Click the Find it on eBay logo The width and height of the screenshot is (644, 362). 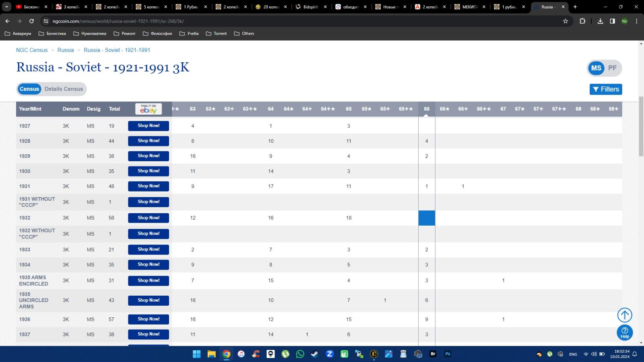[x=149, y=109]
